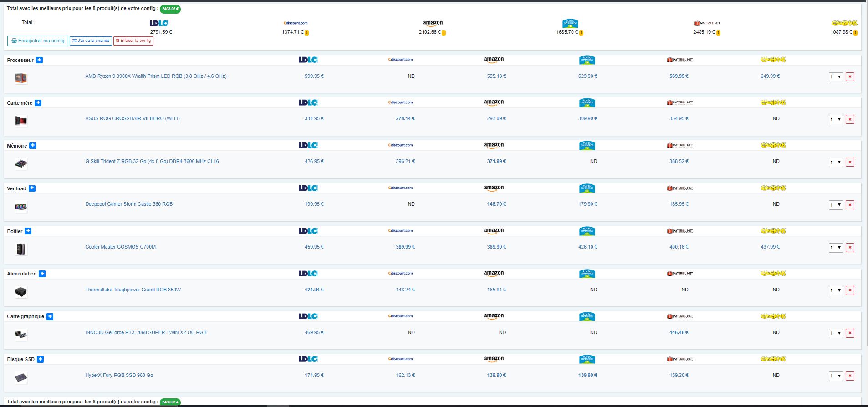Add a product to the Mémoire category
Image resolution: width=868 pixels, height=407 pixels.
[33, 146]
